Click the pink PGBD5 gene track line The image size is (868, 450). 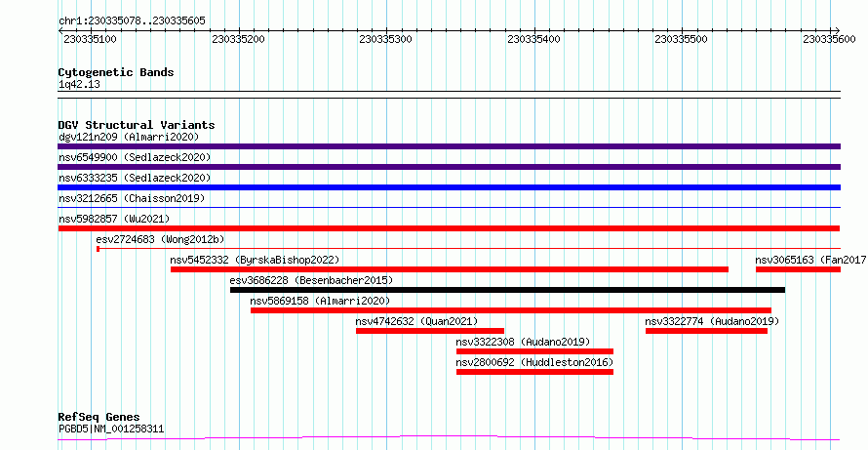(449, 438)
